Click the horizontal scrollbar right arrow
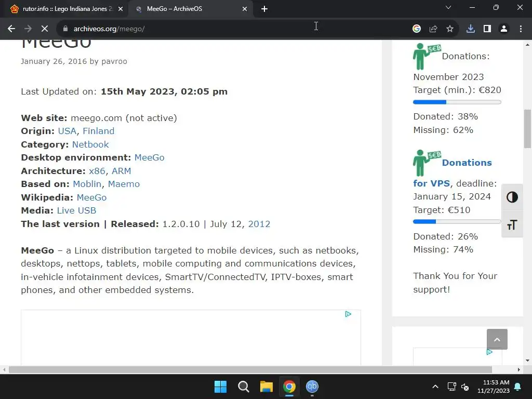Image resolution: width=532 pixels, height=399 pixels. click(x=519, y=369)
